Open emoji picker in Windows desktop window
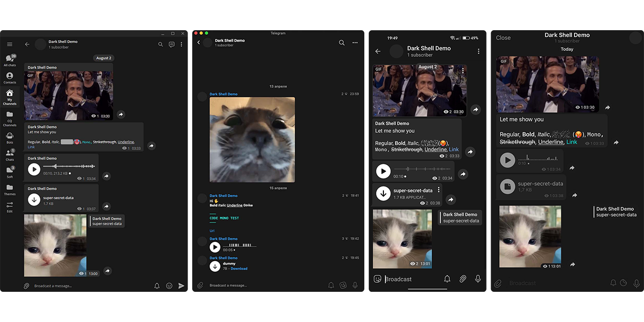This screenshot has height=322, width=644. pyautogui.click(x=169, y=286)
